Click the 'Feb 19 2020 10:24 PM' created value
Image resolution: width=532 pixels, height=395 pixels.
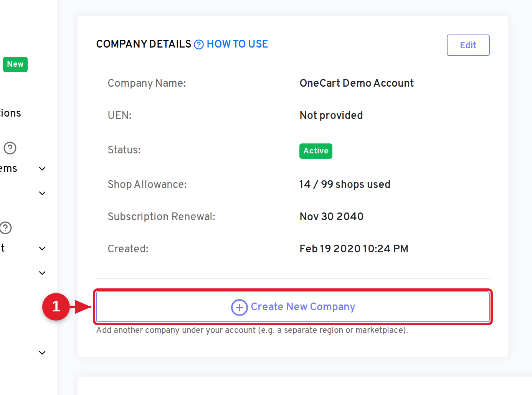[354, 249]
